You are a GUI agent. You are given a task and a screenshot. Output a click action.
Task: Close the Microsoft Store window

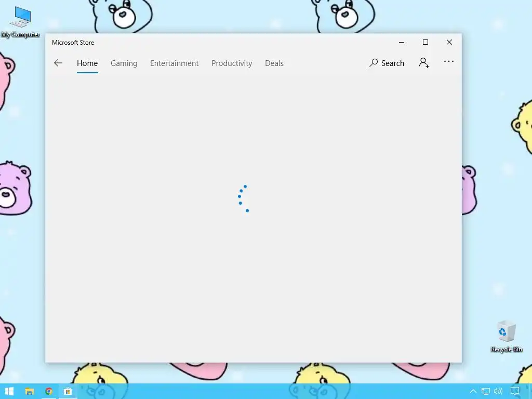pos(449,42)
